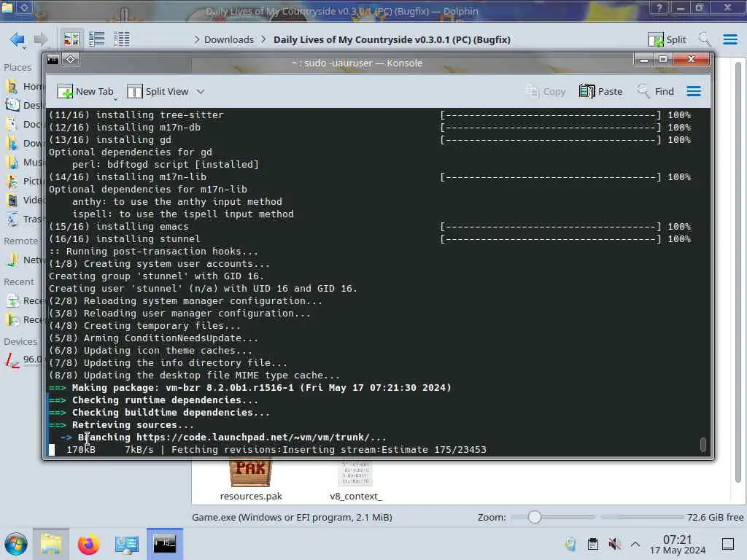Open Dolphin hamburger menu

(x=729, y=39)
